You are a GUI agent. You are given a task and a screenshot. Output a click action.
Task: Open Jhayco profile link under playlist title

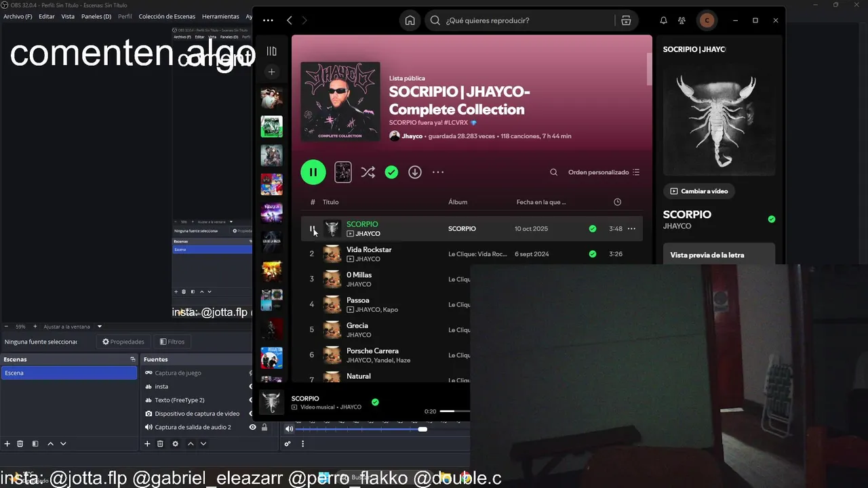pyautogui.click(x=412, y=136)
